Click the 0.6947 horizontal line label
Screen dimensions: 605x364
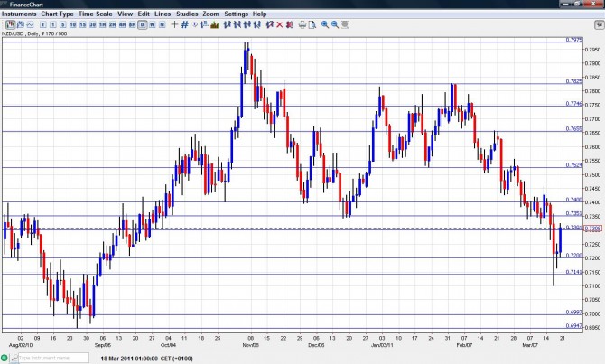click(574, 326)
